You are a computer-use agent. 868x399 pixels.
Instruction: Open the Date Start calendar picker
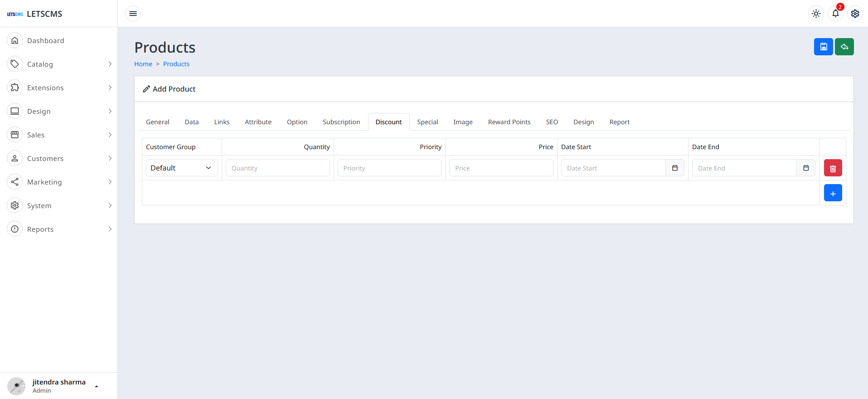point(674,168)
